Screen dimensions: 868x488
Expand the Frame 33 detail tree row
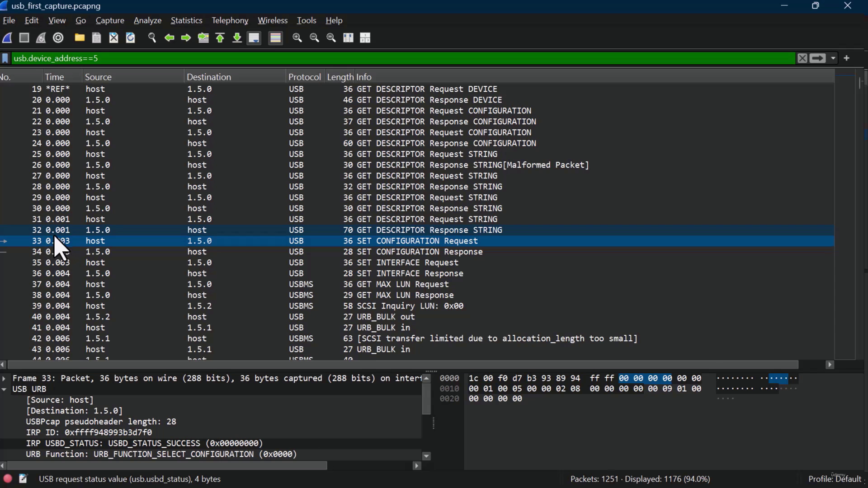[x=4, y=378]
